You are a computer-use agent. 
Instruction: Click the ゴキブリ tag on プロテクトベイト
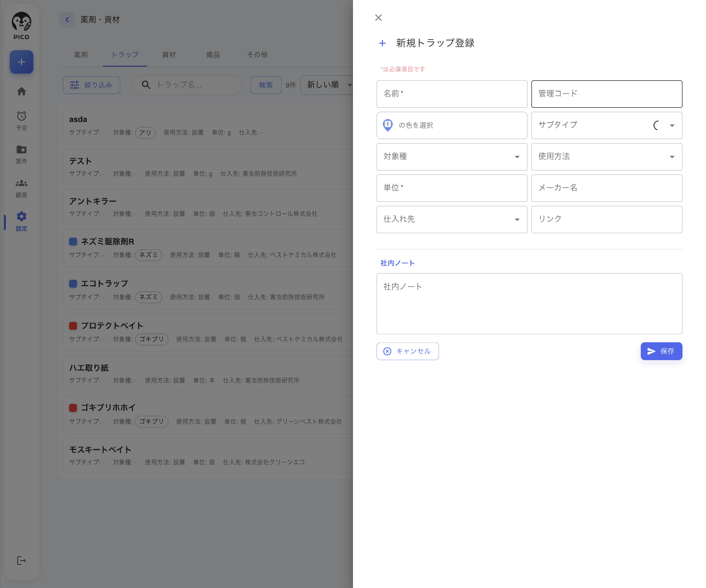[x=151, y=340]
